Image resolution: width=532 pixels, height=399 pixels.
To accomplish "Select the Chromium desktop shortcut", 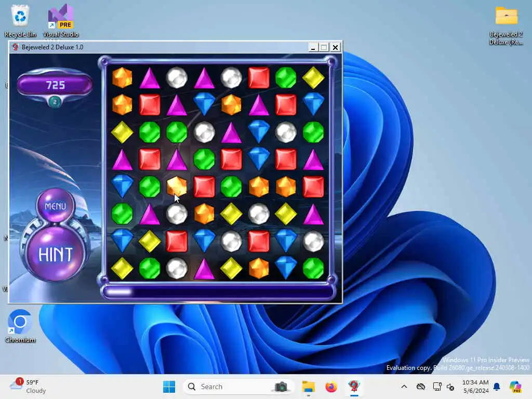I will click(20, 326).
